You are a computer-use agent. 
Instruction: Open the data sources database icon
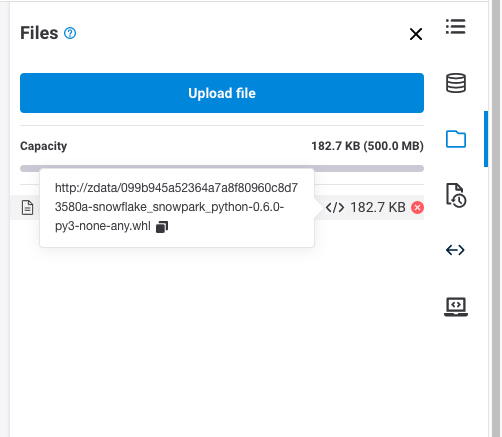[x=456, y=83]
